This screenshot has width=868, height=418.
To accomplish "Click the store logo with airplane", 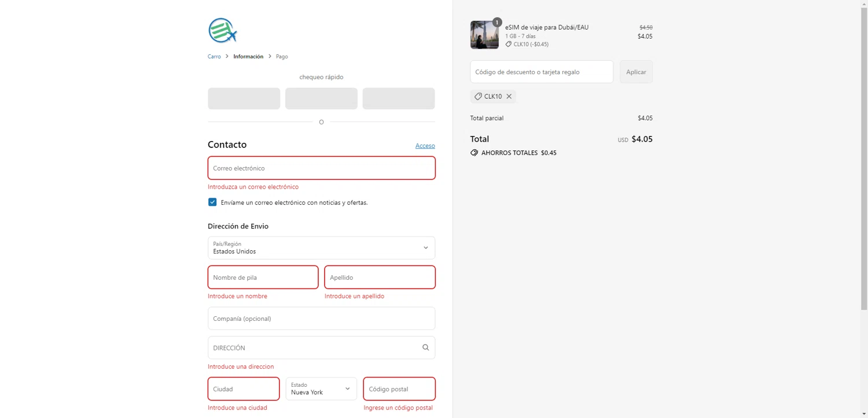I will tap(223, 31).
